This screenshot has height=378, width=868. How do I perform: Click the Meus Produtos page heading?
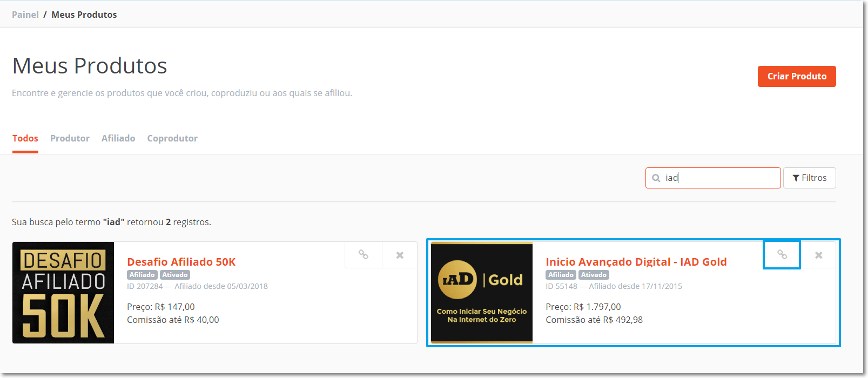click(90, 66)
